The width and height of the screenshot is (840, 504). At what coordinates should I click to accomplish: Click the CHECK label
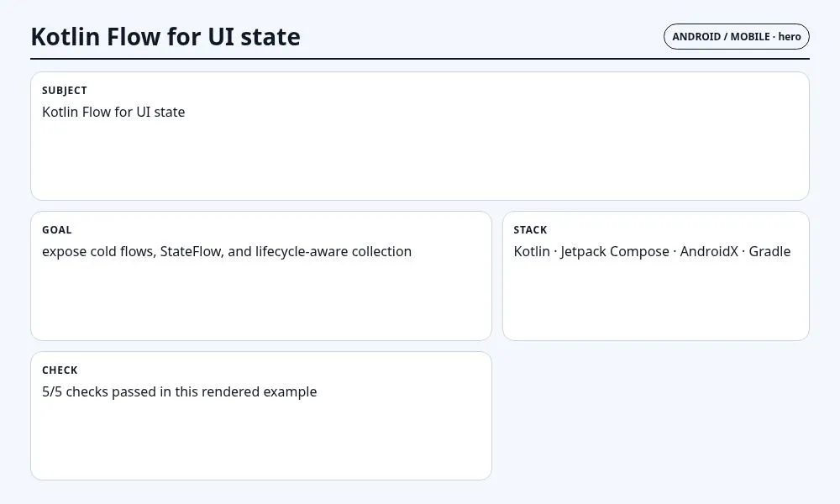60,370
